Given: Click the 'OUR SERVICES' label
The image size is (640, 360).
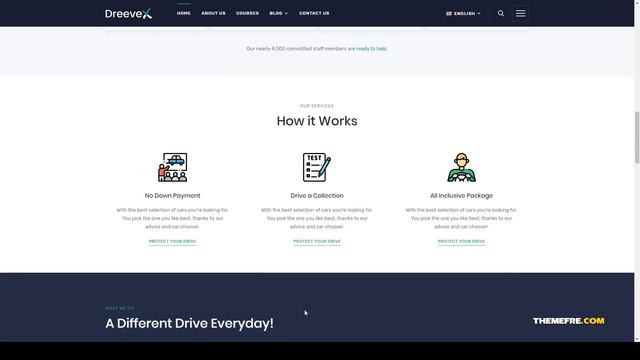Looking at the screenshot, I should pos(317,106).
